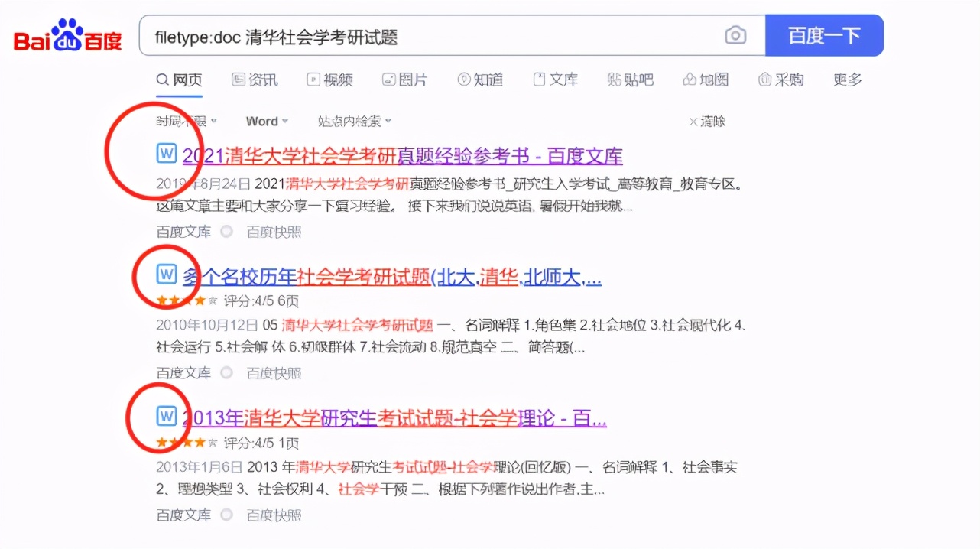The image size is (980, 549).
Task: Open 百度快照 under the 多个名校历年 result
Action: (274, 373)
